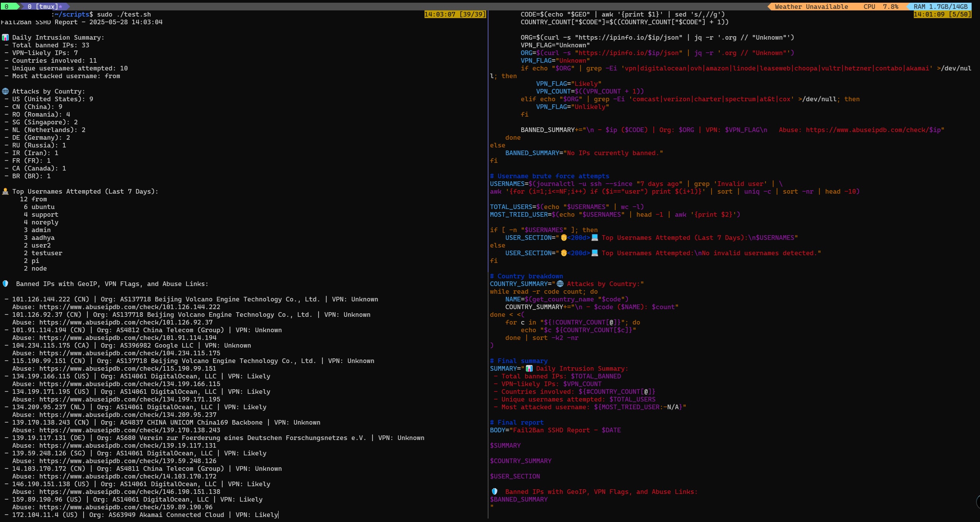Click the 139.170.138.243 CHINA UNICOM entry

[163, 422]
